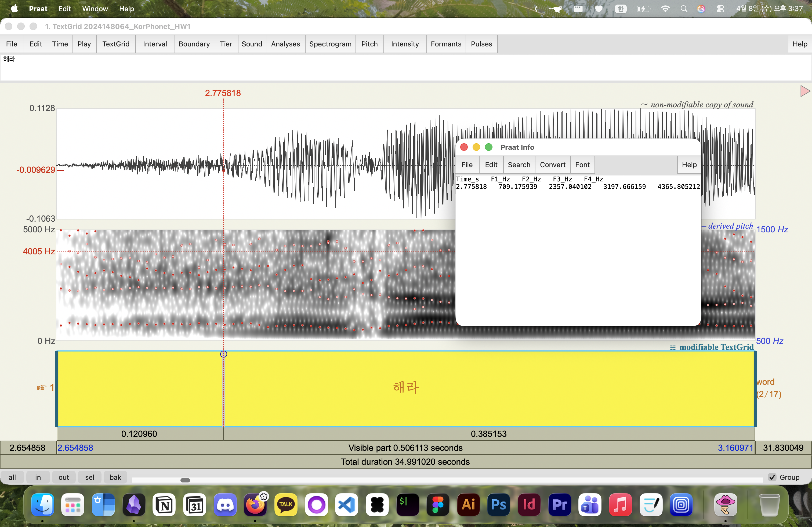This screenshot has width=812, height=527.
Task: Click the Spotlight search icon in menu bar
Action: [684, 9]
